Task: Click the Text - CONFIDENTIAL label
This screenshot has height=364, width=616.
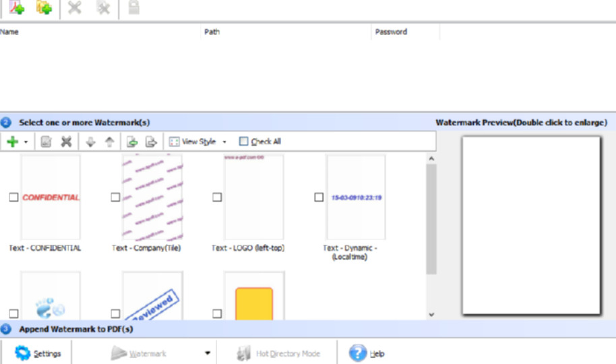Action: click(44, 248)
